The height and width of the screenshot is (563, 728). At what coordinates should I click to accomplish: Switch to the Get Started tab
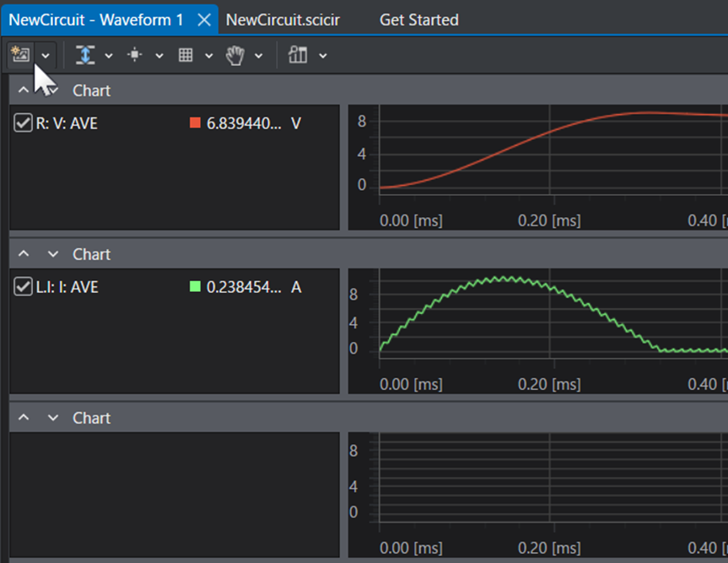point(418,20)
